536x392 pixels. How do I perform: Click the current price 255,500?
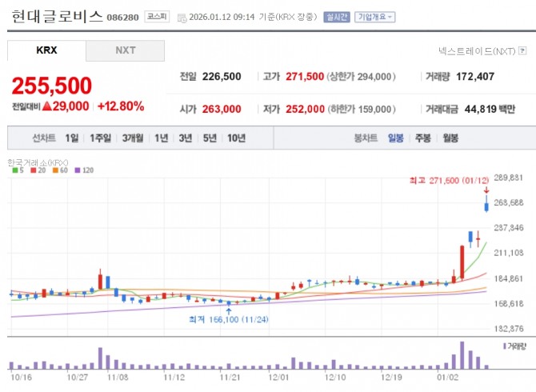coord(52,86)
